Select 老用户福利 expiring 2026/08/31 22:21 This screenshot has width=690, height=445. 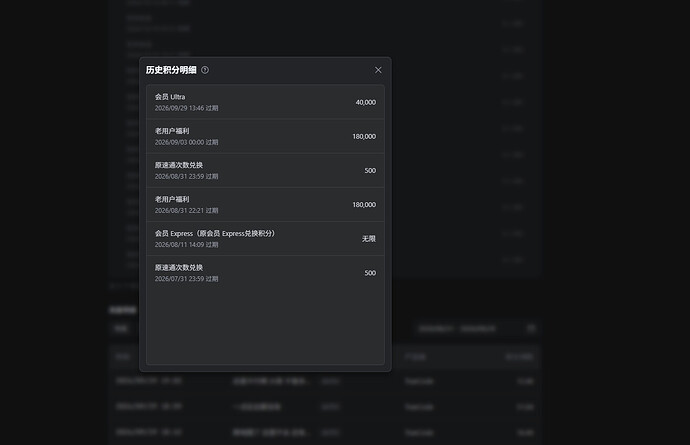(265, 205)
